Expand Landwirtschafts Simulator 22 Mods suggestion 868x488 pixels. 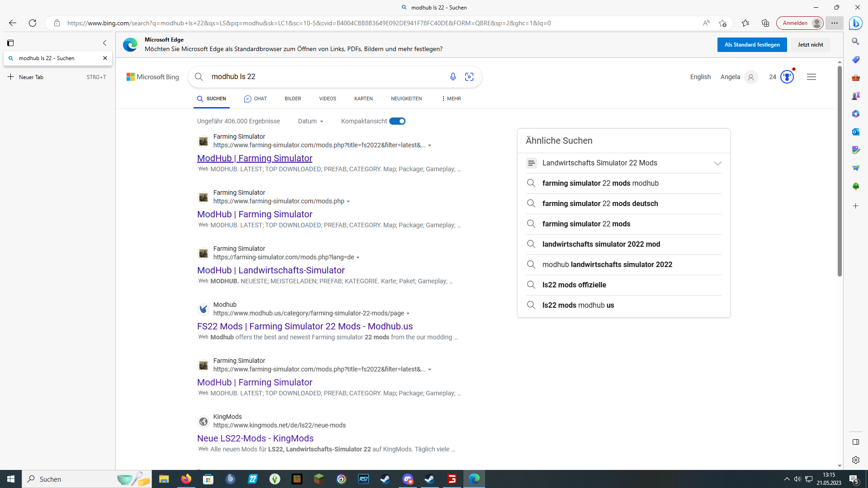click(x=718, y=163)
